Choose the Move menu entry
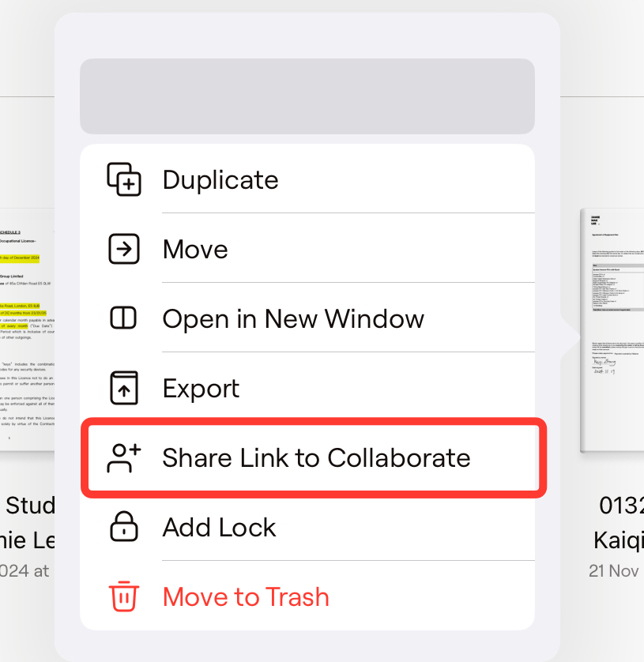Image resolution: width=644 pixels, height=662 pixels. [307, 248]
